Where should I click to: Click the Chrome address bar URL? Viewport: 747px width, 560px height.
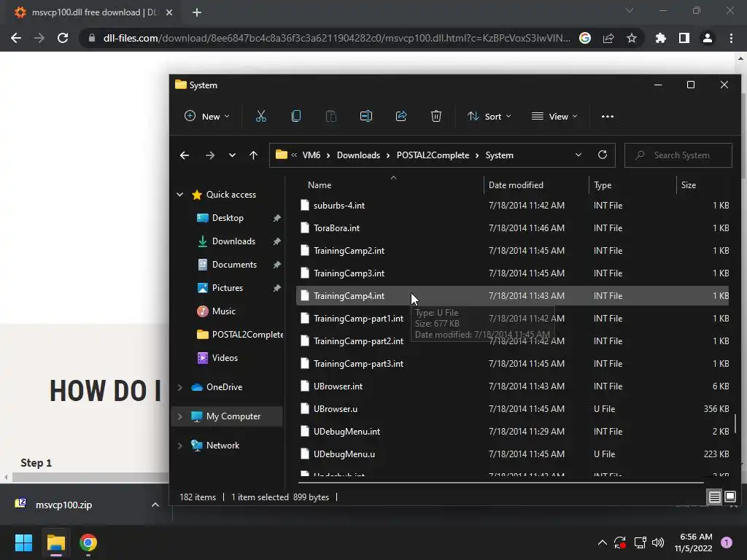336,38
